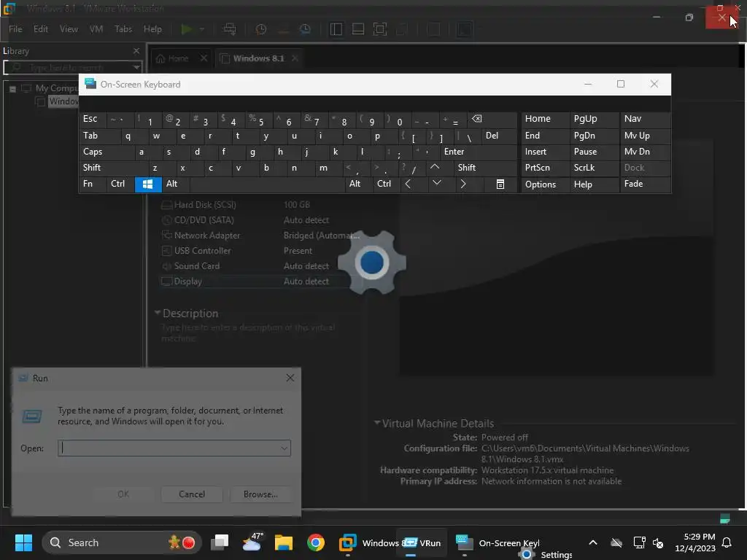Open Google Chrome from the taskbar
Image resolution: width=747 pixels, height=560 pixels.
[x=315, y=542]
